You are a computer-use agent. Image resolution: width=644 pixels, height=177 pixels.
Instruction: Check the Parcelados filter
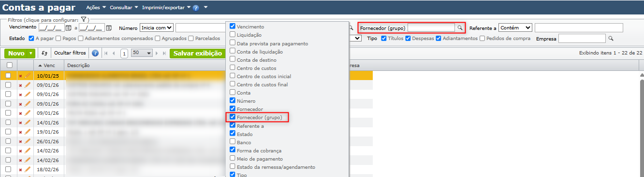click(191, 38)
